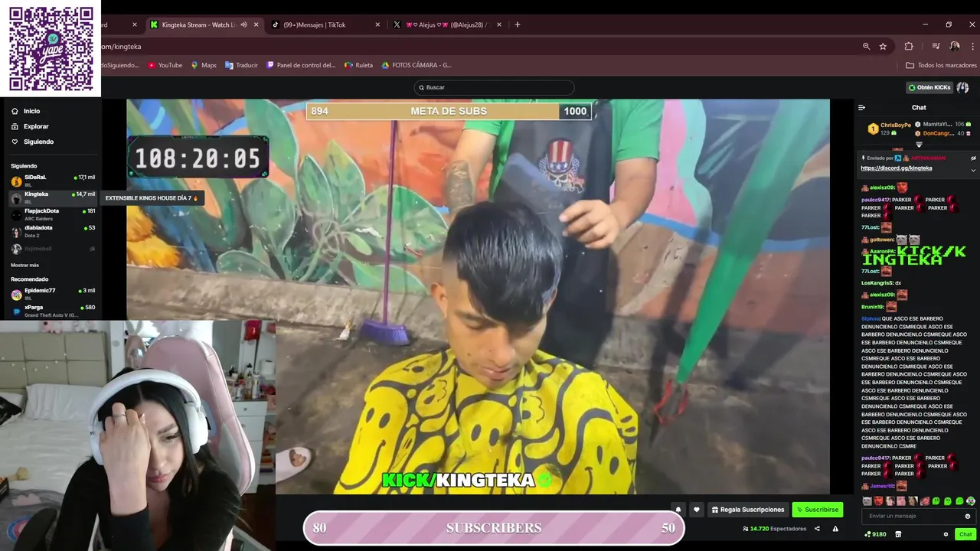Open the Traducir bookmark
This screenshot has height=551, width=980.
[x=241, y=66]
